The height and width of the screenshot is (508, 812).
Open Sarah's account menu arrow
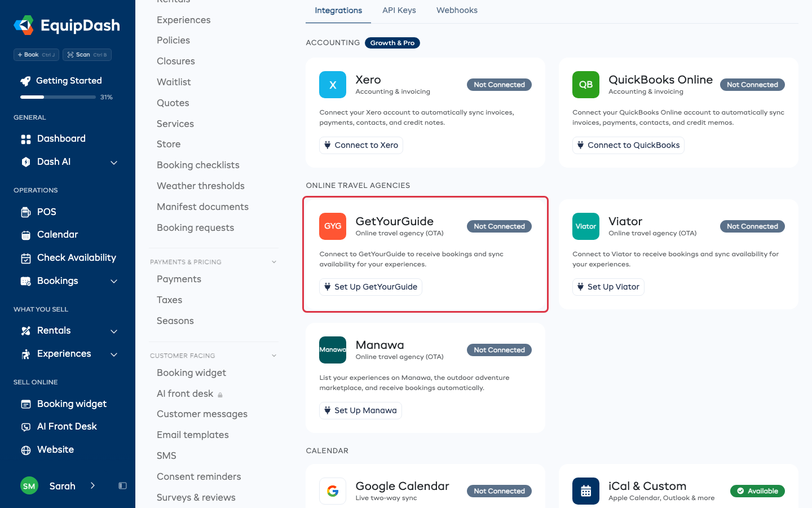pos(92,486)
